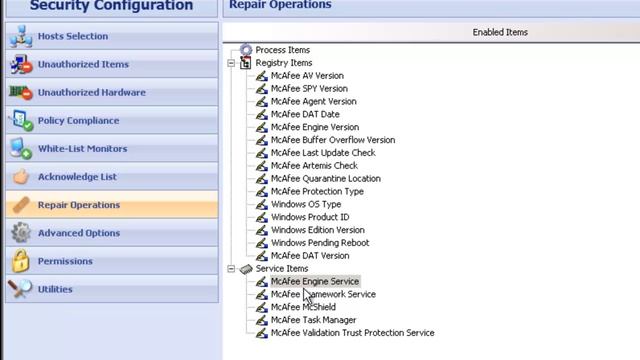The image size is (640, 360).
Task: Select McAfee Last Update Check entry
Action: coord(323,153)
